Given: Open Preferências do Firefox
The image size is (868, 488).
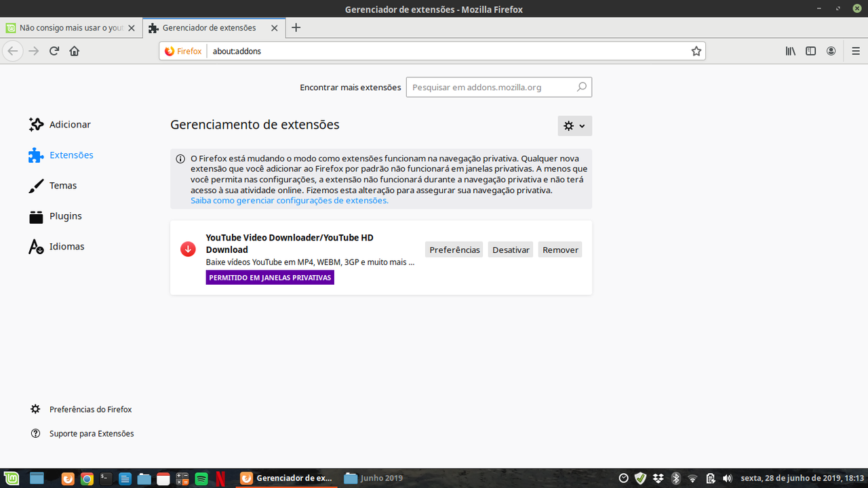Looking at the screenshot, I should pyautogui.click(x=81, y=409).
